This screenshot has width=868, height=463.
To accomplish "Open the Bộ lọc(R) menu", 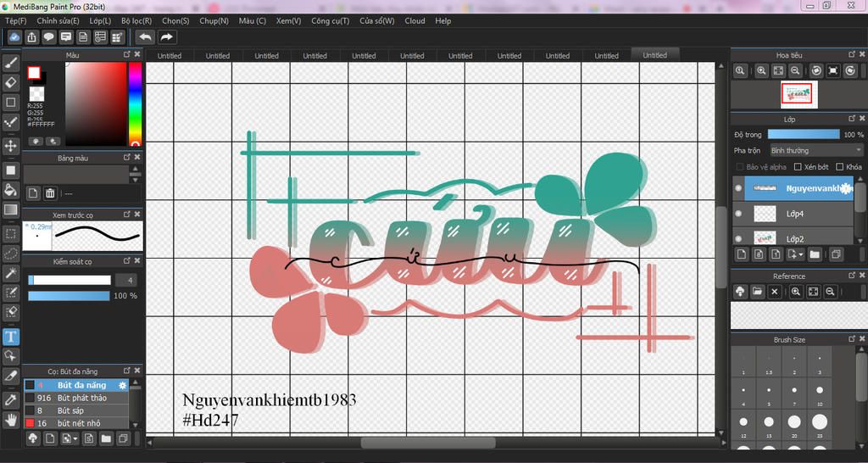I will click(x=136, y=21).
